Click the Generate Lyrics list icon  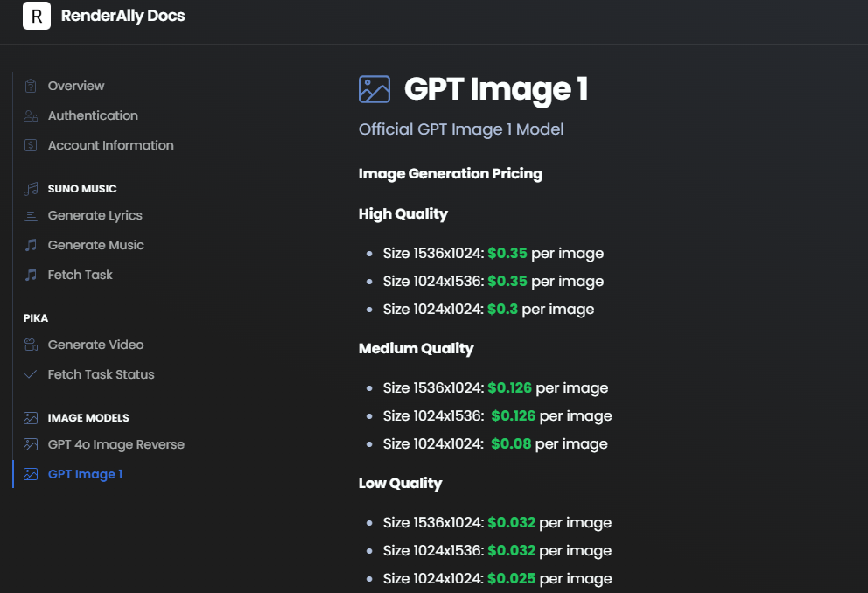click(31, 215)
